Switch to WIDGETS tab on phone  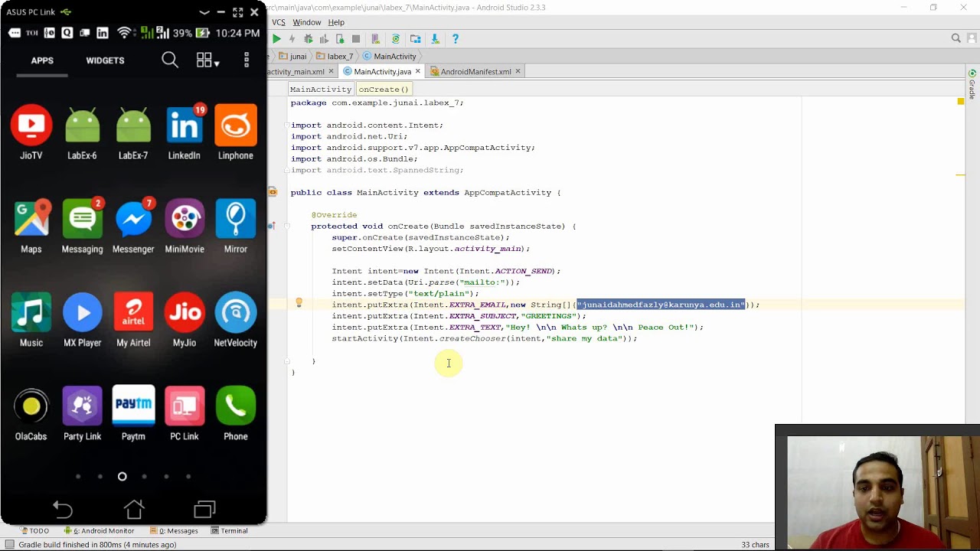click(x=105, y=60)
